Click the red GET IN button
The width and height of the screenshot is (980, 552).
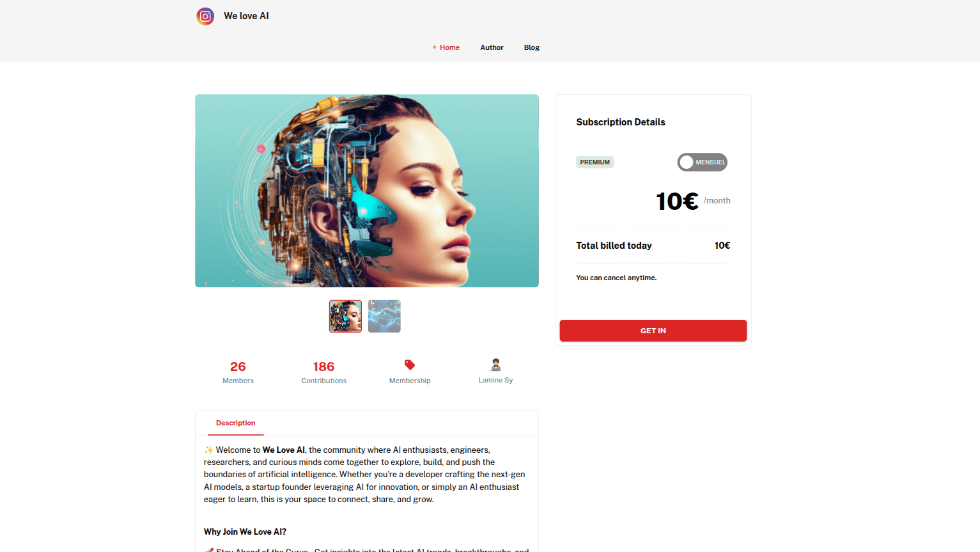(653, 331)
